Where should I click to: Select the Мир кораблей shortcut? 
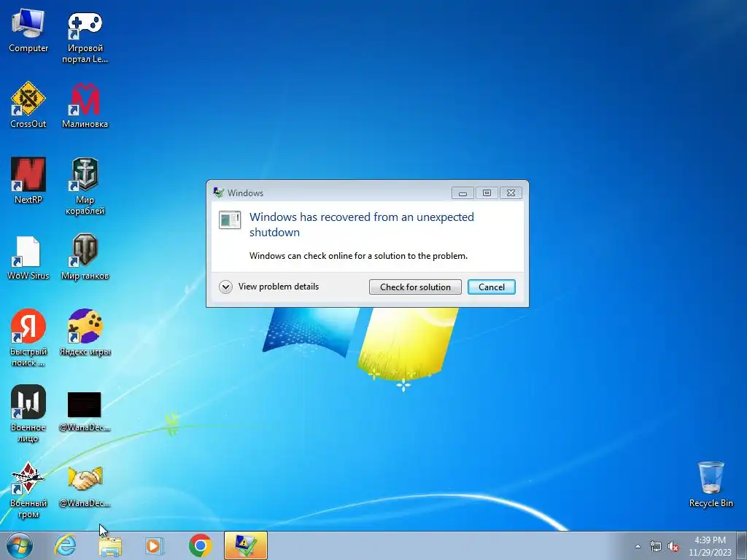pos(85,186)
